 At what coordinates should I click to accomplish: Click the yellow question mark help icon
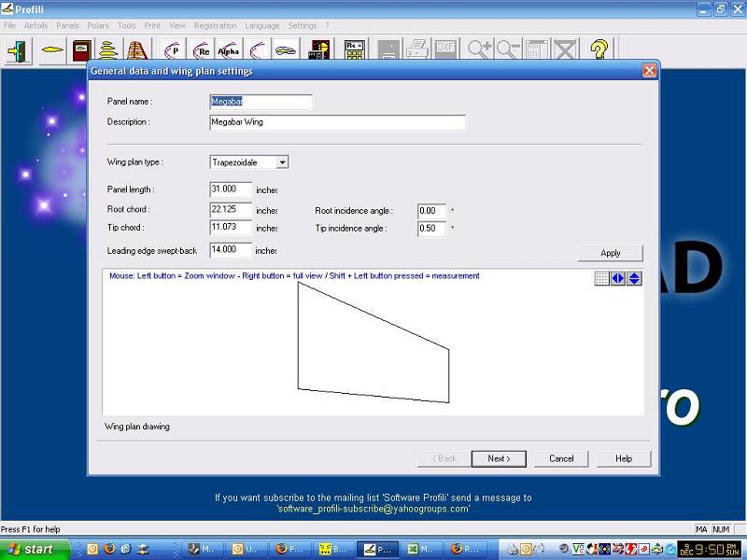[x=599, y=49]
